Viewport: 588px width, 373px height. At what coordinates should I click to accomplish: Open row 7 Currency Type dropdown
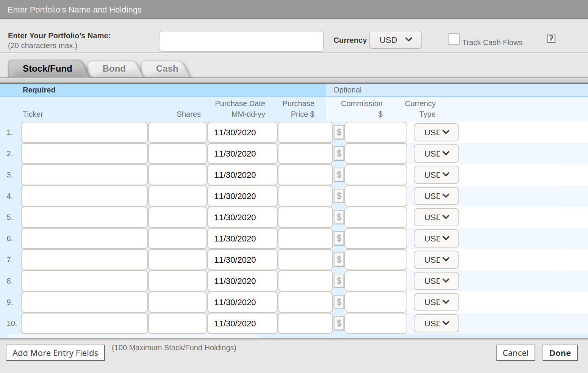click(x=436, y=260)
